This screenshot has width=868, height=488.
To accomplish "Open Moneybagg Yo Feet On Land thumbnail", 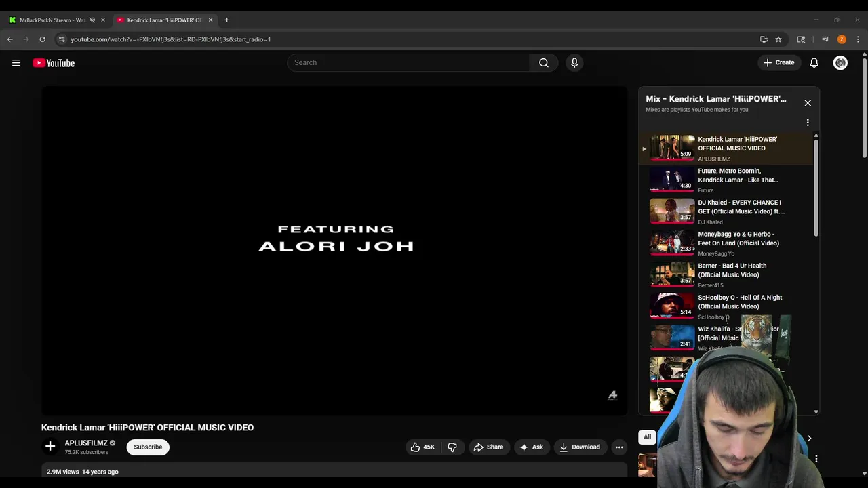I will point(672,243).
